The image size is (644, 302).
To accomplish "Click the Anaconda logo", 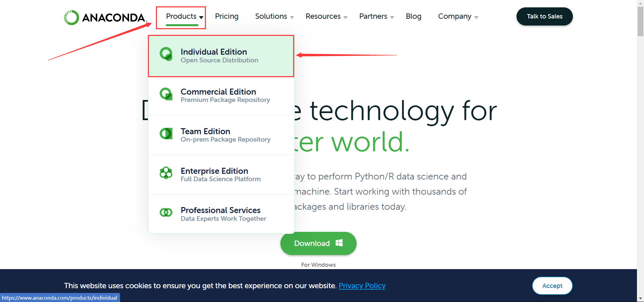I will (106, 17).
